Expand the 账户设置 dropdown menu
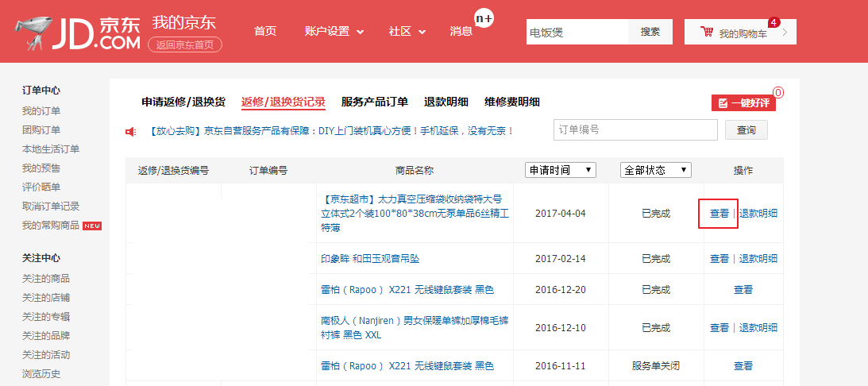The width and height of the screenshot is (868, 386). (334, 32)
